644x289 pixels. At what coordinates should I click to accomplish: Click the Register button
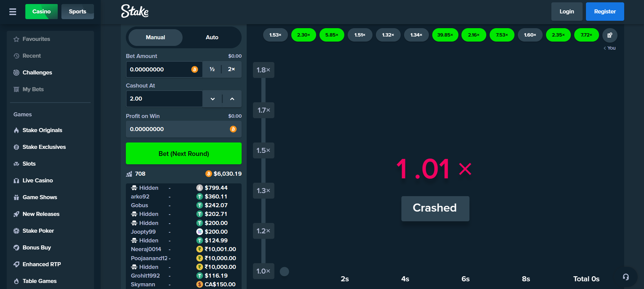click(x=605, y=12)
